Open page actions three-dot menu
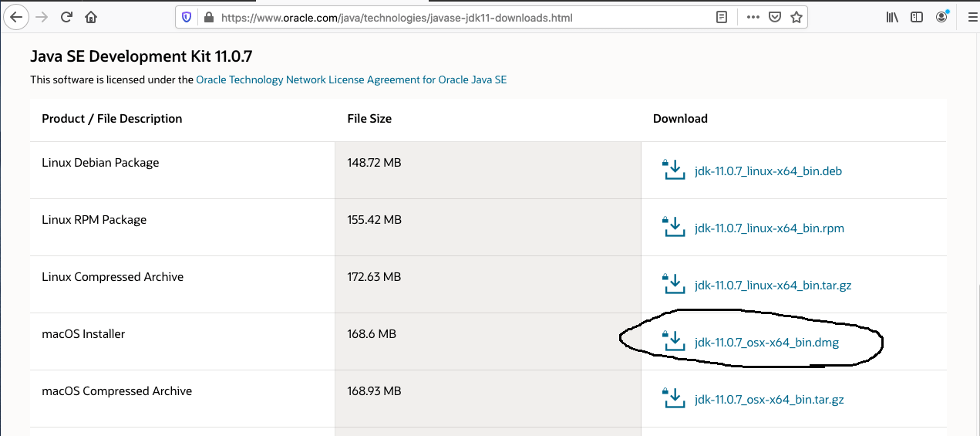980x436 pixels. 753,16
